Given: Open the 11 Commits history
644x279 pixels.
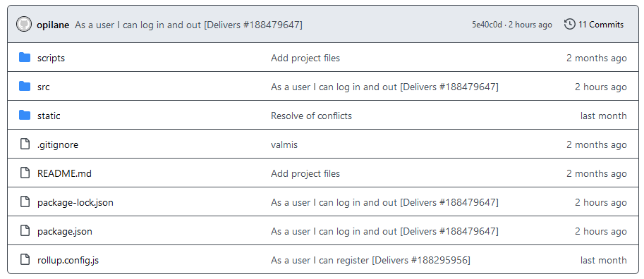Looking at the screenshot, I should (x=594, y=25).
